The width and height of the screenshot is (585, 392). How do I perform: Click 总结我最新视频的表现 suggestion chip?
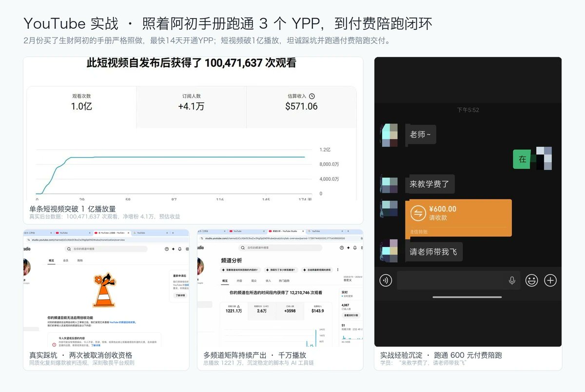coord(317,270)
